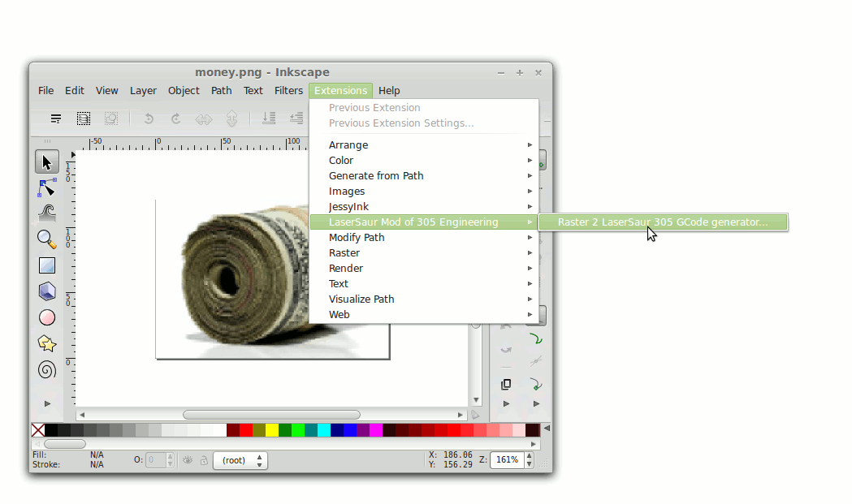
Task: Open the Modify Path submenu
Action: 424,237
